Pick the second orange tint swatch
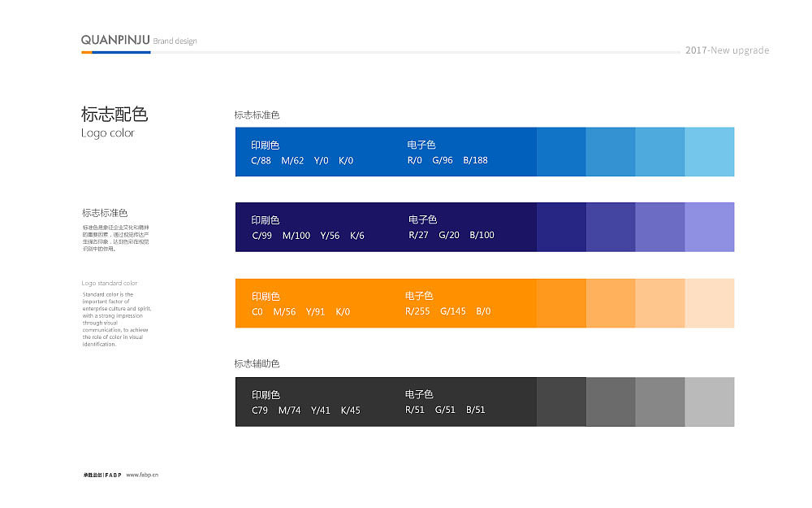Screen dimensions: 812x508 coord(611,303)
